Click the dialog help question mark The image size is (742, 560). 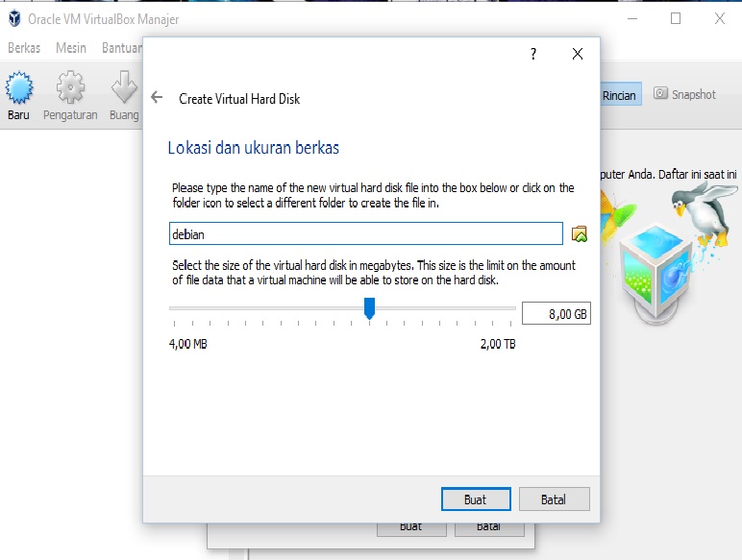533,54
